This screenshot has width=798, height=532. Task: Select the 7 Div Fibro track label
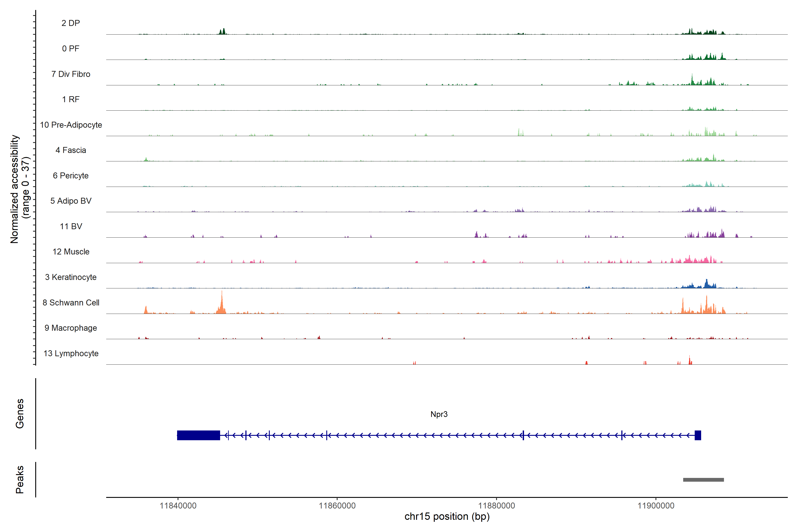(70, 74)
